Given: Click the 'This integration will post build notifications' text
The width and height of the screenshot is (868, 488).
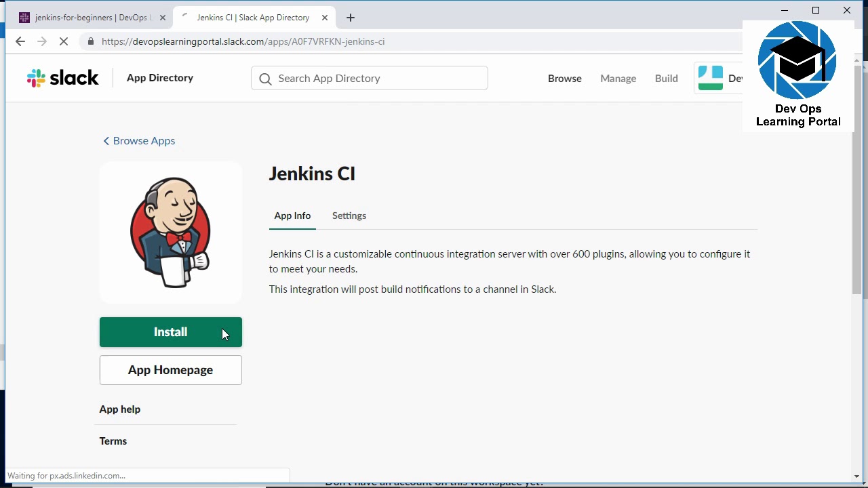Looking at the screenshot, I should coord(412,289).
